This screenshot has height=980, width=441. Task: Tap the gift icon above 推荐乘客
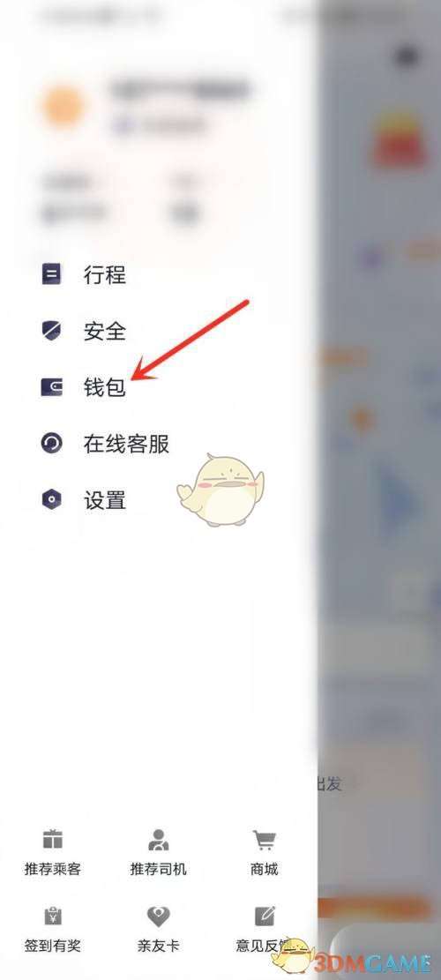52,840
